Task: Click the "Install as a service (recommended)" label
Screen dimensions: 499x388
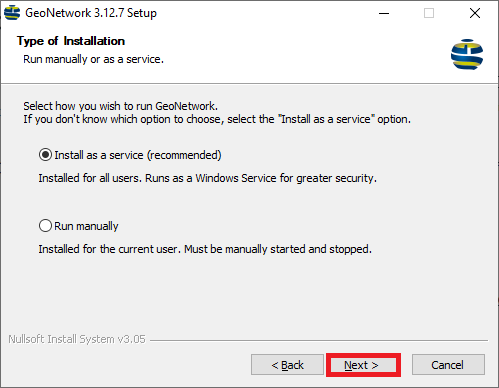Action: tap(138, 155)
